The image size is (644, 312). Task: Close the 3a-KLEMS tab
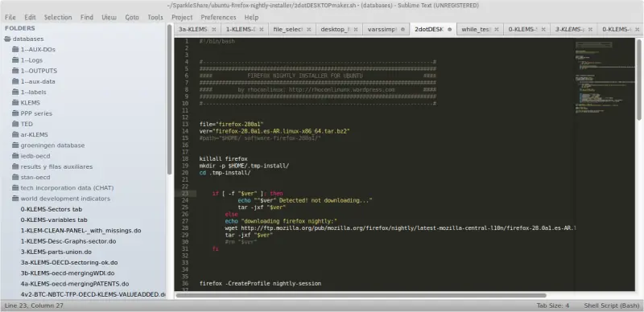[x=213, y=30]
